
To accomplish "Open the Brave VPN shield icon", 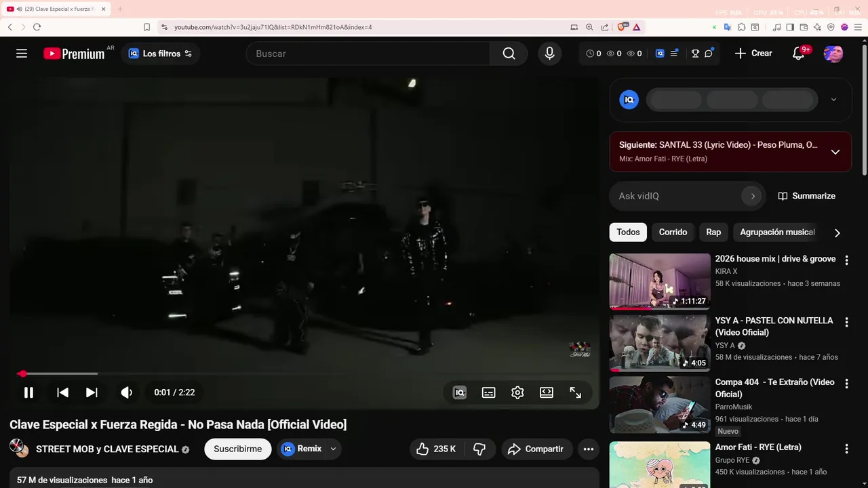I will point(831,27).
